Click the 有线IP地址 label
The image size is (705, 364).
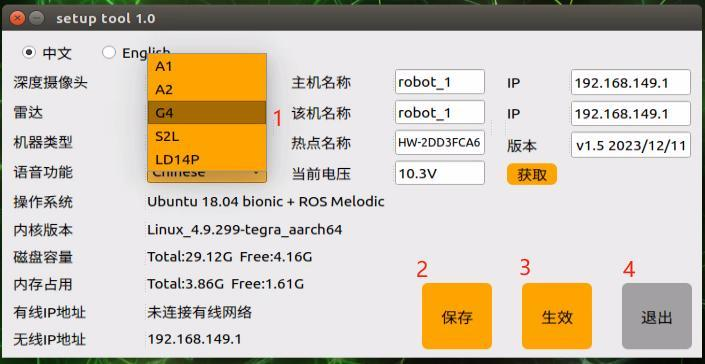tap(49, 312)
